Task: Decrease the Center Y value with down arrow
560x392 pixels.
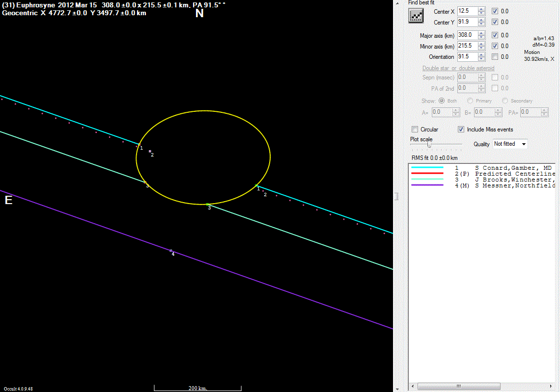Action: pos(481,24)
